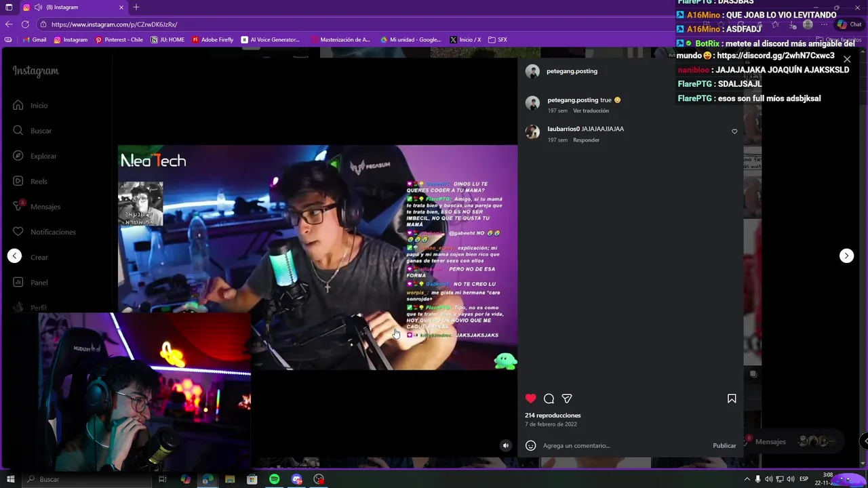Open Explorar in the Instagram sidebar
Screen dimensions: 868x488
pos(34,156)
